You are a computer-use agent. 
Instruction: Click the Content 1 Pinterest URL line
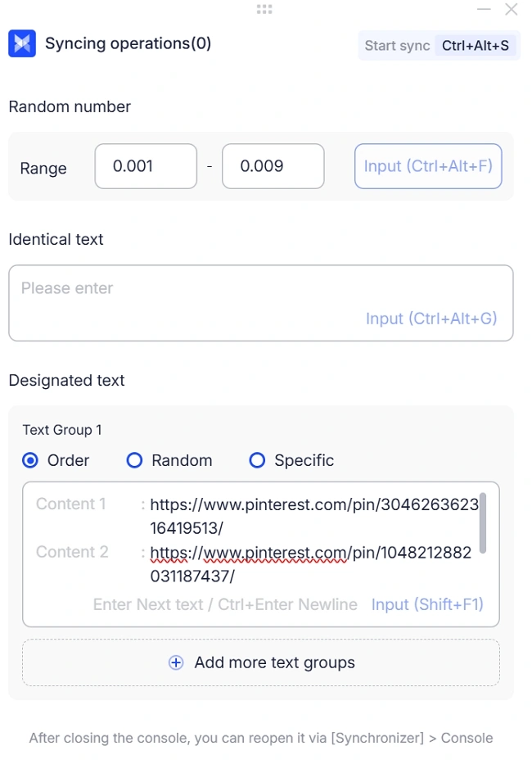point(313,516)
